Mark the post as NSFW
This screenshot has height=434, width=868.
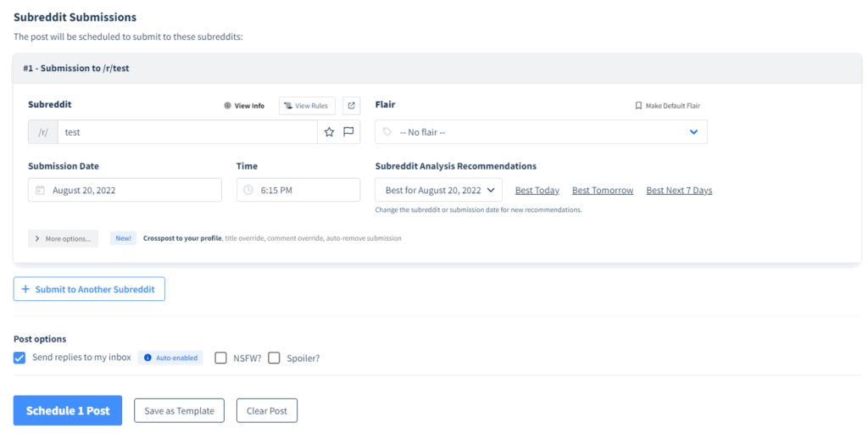click(x=221, y=359)
